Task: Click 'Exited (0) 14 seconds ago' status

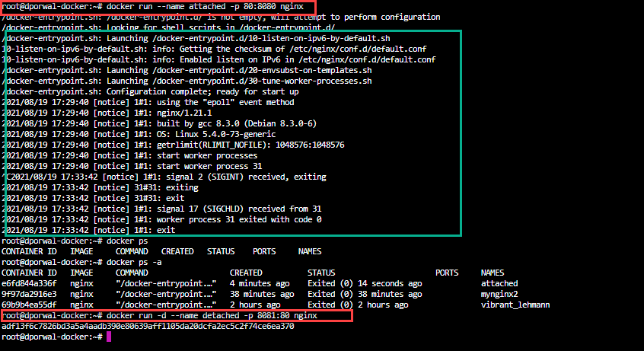Action: [x=365, y=283]
